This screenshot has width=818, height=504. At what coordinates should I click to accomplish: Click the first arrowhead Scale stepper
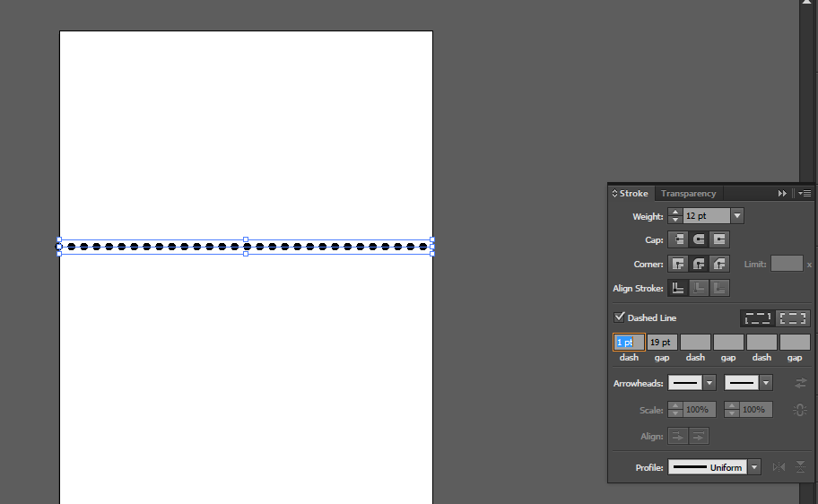[675, 410]
